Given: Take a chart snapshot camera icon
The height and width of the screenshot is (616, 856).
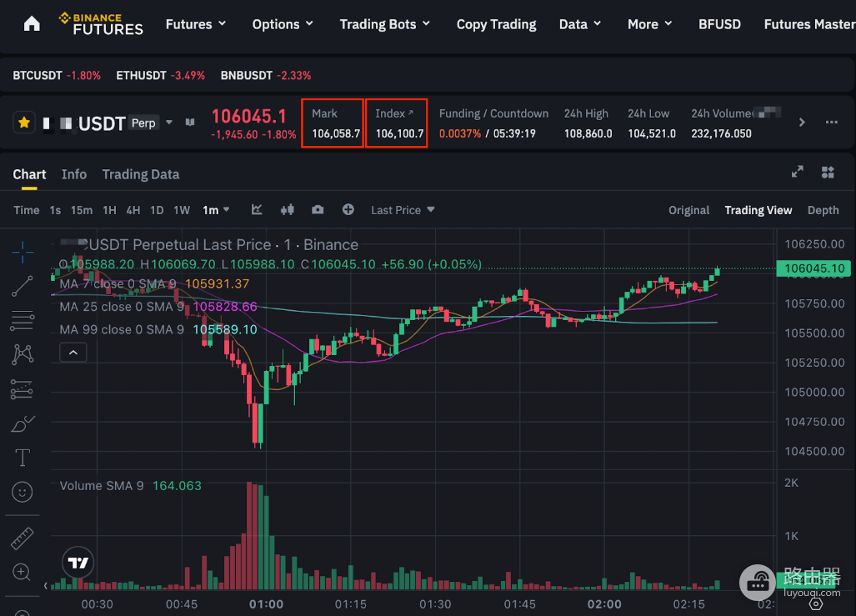Looking at the screenshot, I should 318,210.
